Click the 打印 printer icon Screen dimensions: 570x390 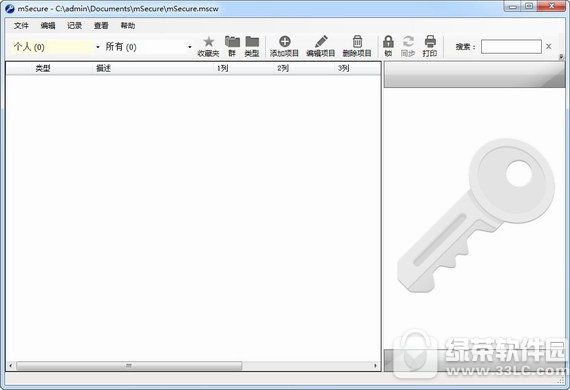[x=430, y=46]
